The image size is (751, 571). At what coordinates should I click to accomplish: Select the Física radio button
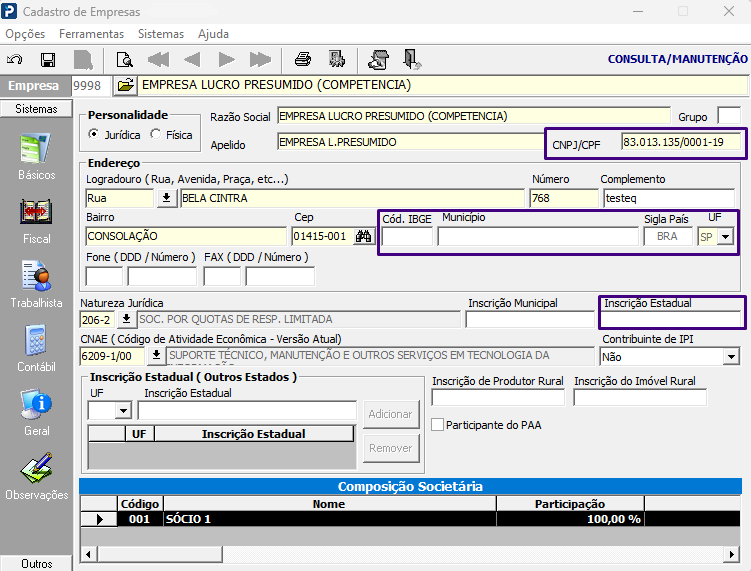pyautogui.click(x=155, y=135)
